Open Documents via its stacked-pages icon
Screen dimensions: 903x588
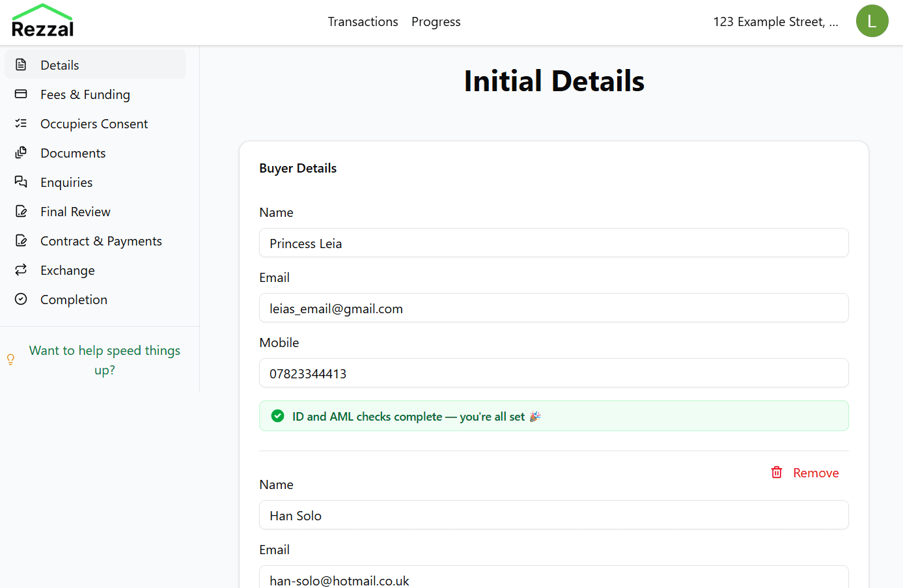(x=22, y=152)
